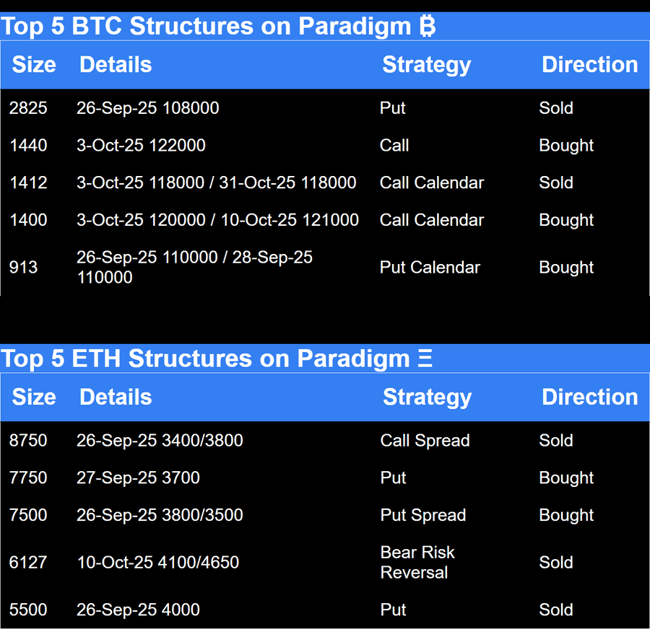Select the 26-Sep-25 108000 details cell

pos(147,108)
